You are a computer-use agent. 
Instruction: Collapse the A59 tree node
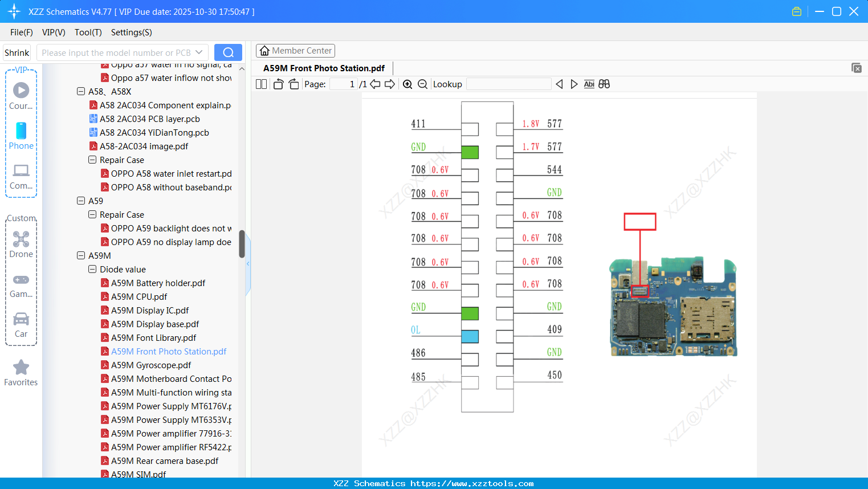pos(81,201)
